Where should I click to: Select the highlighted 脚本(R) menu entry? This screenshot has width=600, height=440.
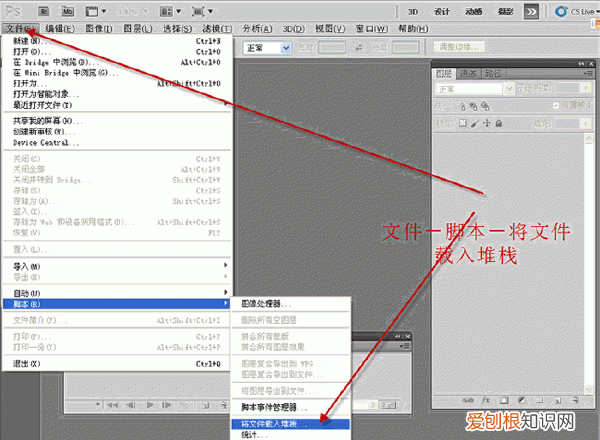[117, 304]
